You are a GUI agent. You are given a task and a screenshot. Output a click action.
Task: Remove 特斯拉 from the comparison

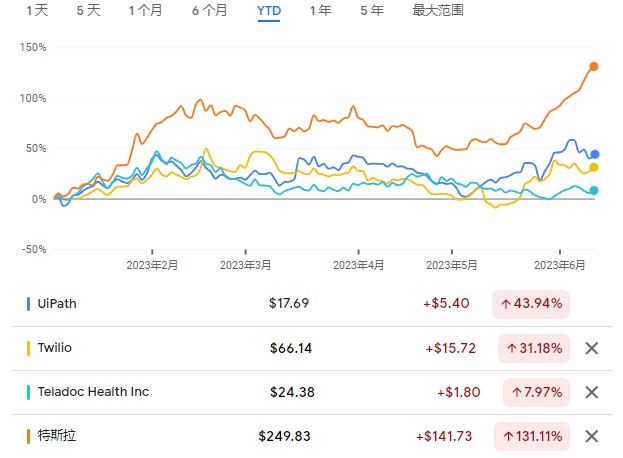tap(591, 436)
